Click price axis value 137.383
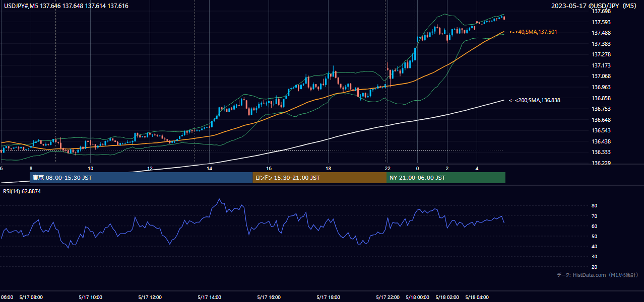The image size is (644, 302). [x=601, y=44]
